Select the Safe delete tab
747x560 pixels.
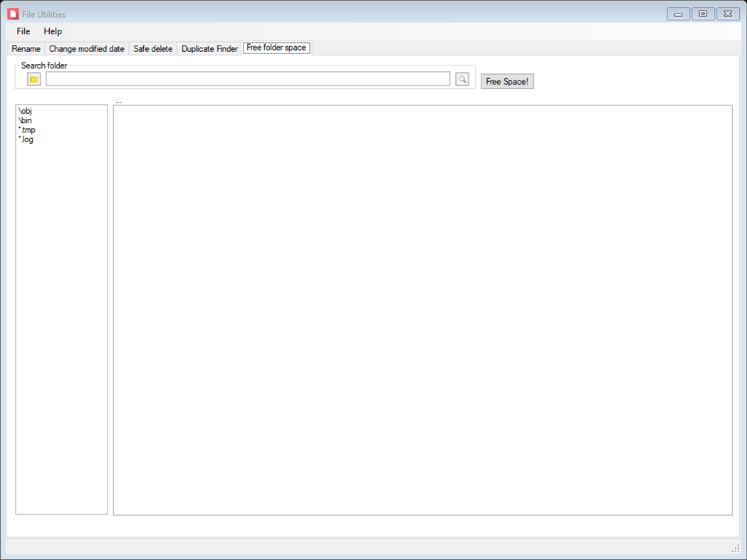coord(152,48)
